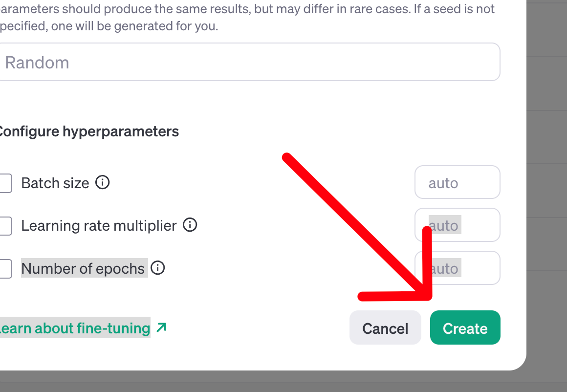
Task: Tick the Learning rate multiplier checkbox
Action: coord(5,226)
